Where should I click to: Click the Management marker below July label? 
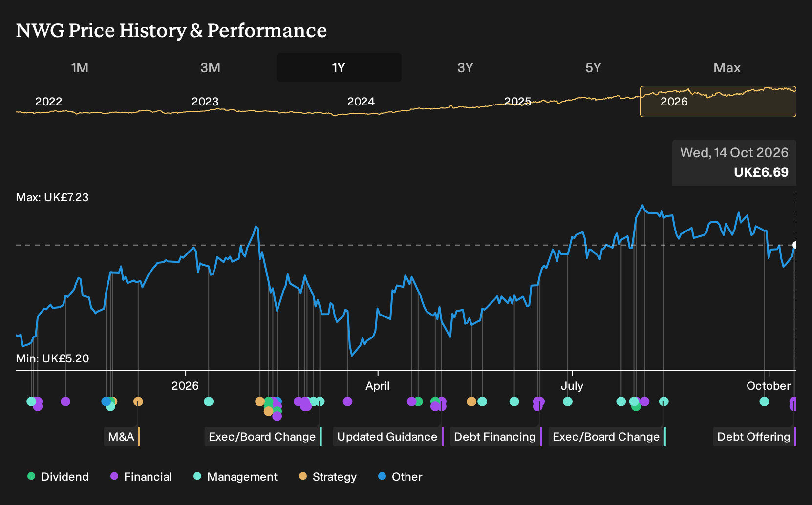pyautogui.click(x=568, y=401)
